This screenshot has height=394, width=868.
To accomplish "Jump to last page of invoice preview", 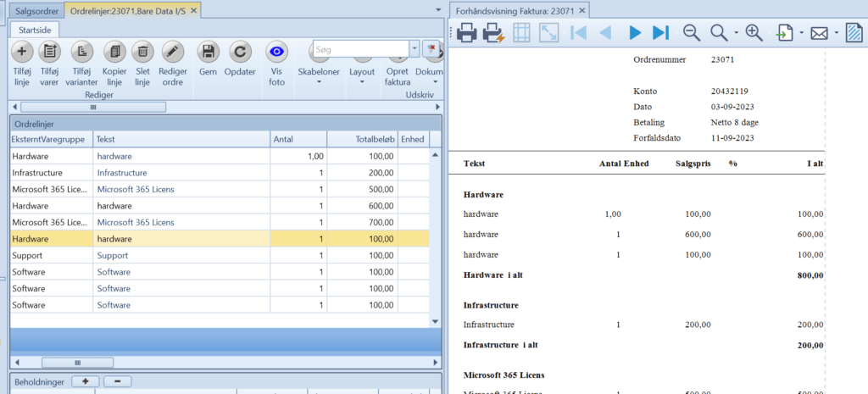I will pyautogui.click(x=660, y=33).
